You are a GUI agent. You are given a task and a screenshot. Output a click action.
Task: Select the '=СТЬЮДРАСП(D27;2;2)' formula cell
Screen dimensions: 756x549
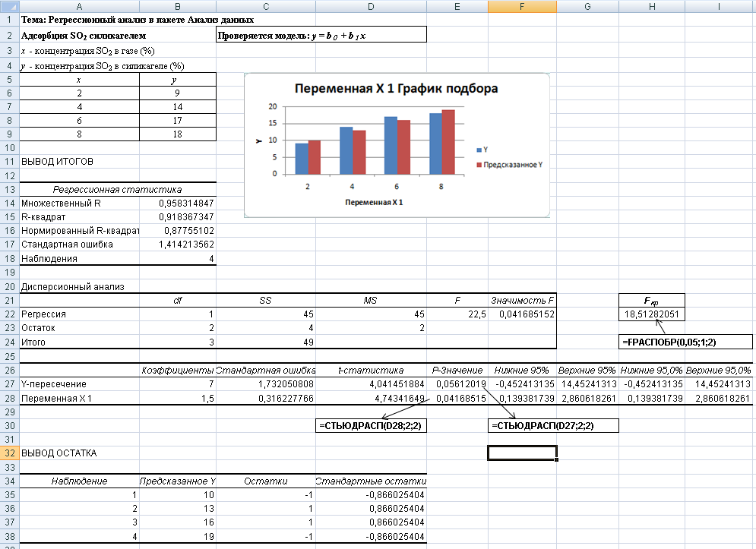(x=553, y=425)
